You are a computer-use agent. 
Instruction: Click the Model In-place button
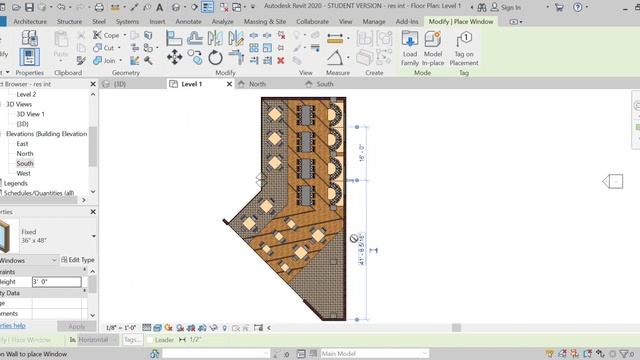(433, 49)
